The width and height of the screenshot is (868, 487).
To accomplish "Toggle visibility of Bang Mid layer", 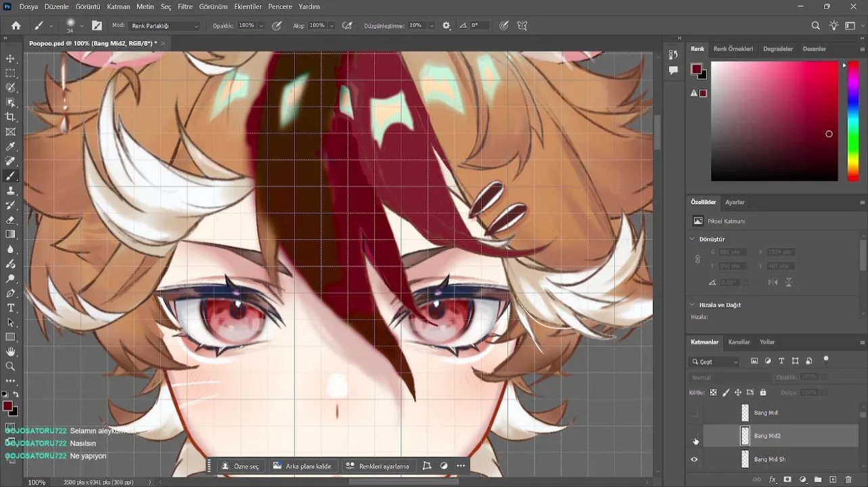I will click(x=694, y=413).
